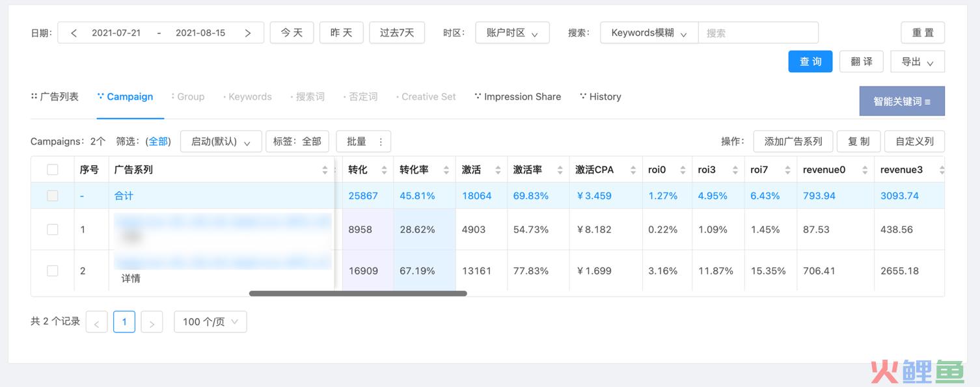The height and width of the screenshot is (387, 980).
Task: Sort by revenue0 column arrows
Action: pyautogui.click(x=865, y=170)
